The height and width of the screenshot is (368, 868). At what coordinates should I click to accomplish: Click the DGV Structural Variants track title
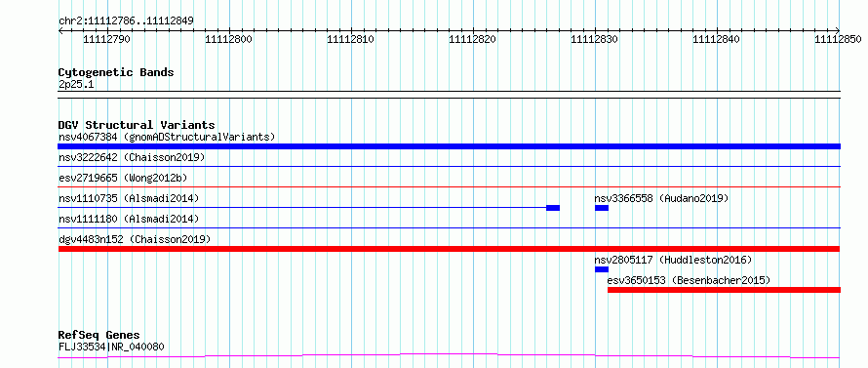pyautogui.click(x=137, y=125)
